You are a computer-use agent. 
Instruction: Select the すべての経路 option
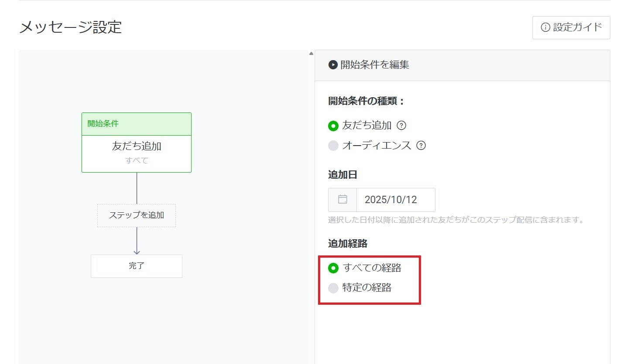tap(333, 269)
